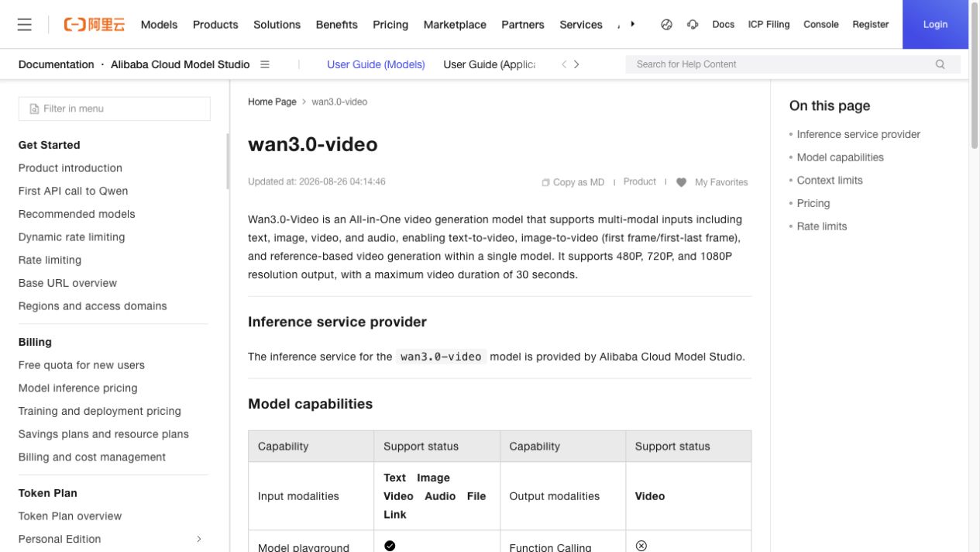
Task: Open Docs link in header
Action: pyautogui.click(x=723, y=24)
